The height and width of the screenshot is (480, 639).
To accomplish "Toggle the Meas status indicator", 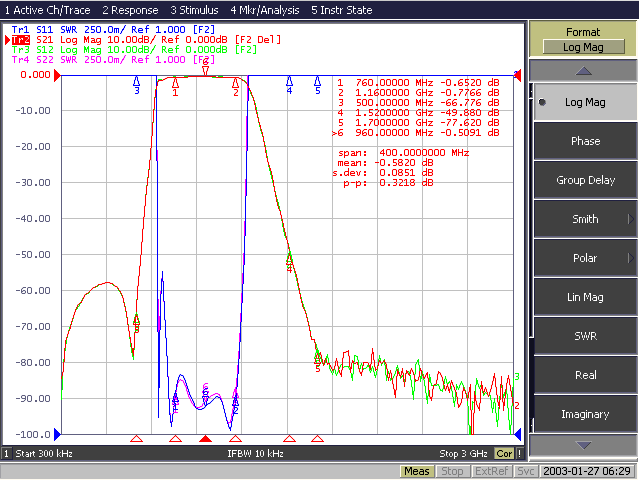I will point(416,471).
